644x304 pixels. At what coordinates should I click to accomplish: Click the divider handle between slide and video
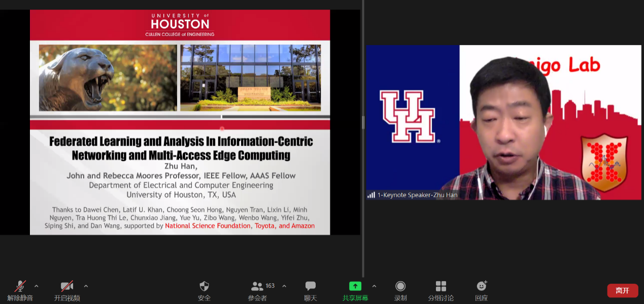tap(363, 122)
